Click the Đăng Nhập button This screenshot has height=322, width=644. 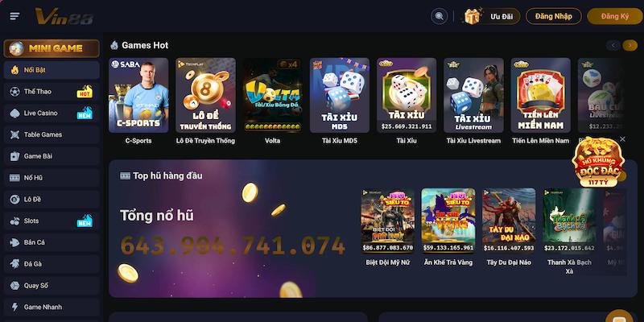[554, 16]
